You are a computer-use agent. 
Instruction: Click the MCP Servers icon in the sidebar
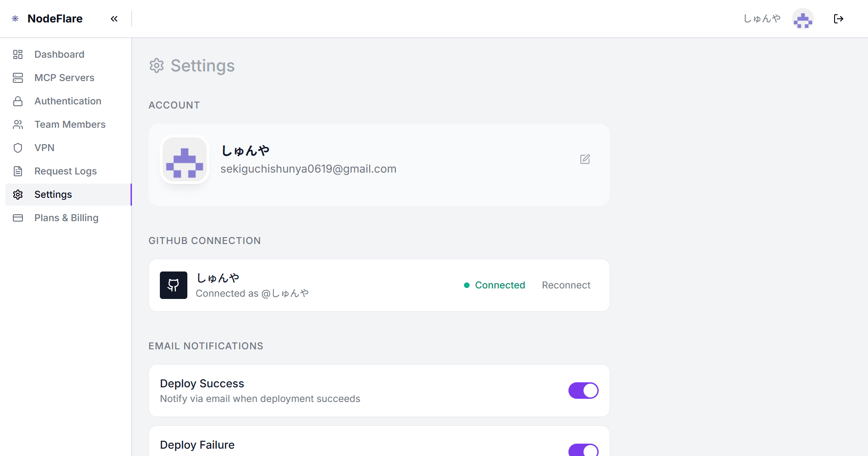click(x=18, y=78)
